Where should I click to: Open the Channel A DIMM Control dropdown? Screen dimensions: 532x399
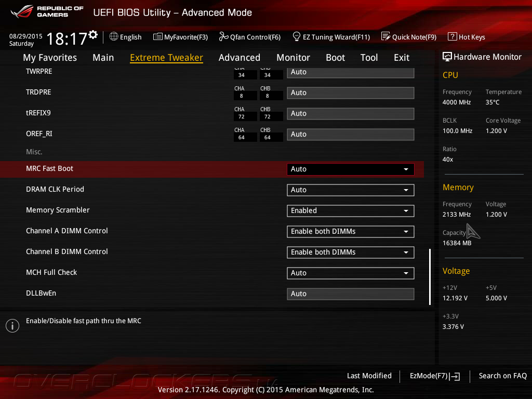pyautogui.click(x=351, y=231)
